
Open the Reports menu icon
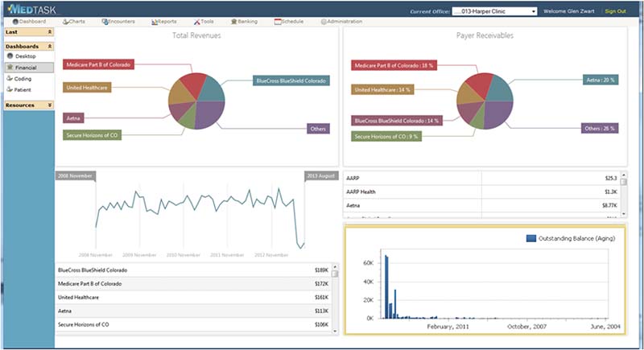click(155, 22)
